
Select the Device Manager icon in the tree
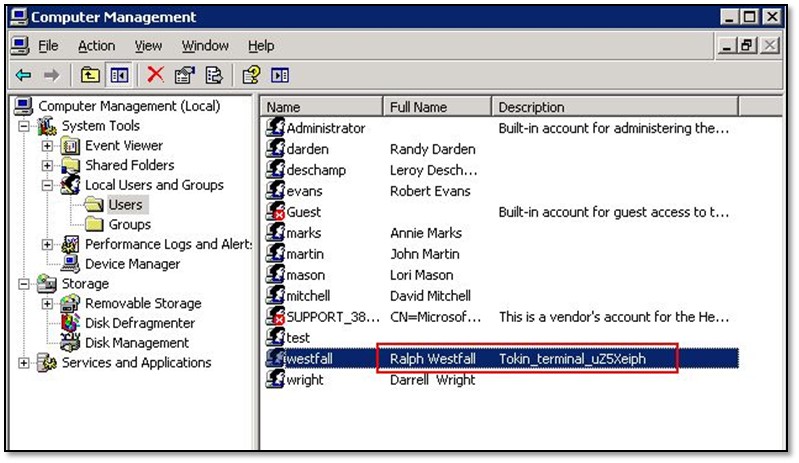[71, 264]
